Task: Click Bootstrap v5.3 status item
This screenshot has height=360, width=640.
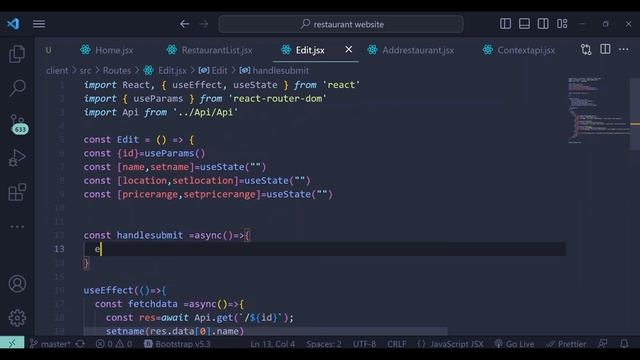Action: [177, 344]
